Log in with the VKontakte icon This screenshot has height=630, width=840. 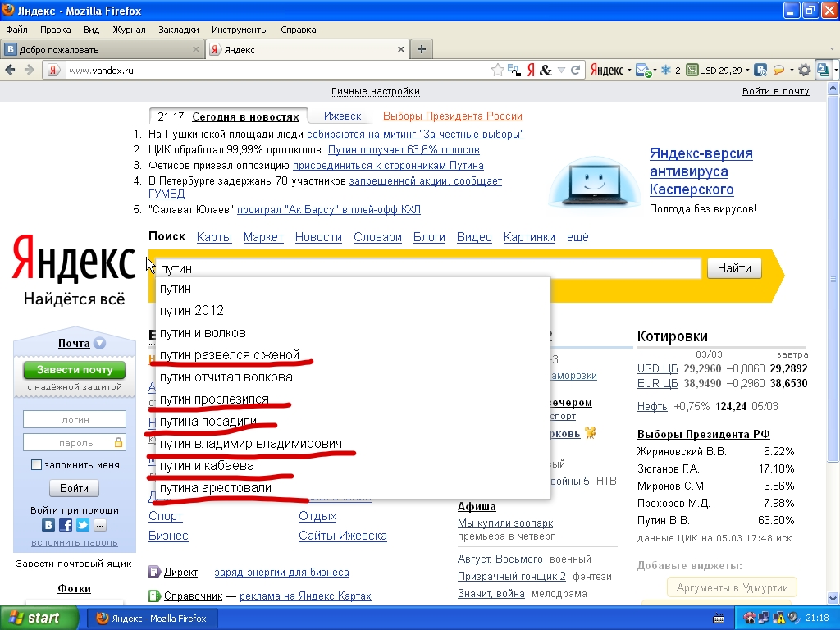(x=48, y=525)
